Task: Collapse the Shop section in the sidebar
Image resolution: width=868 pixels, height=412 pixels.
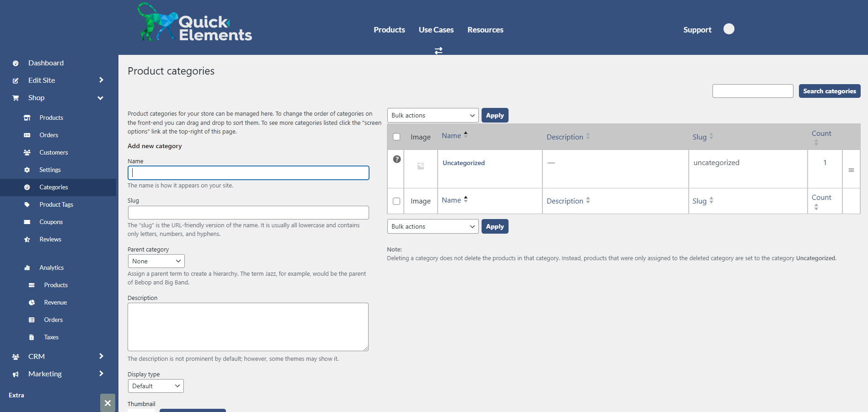Action: click(x=101, y=97)
